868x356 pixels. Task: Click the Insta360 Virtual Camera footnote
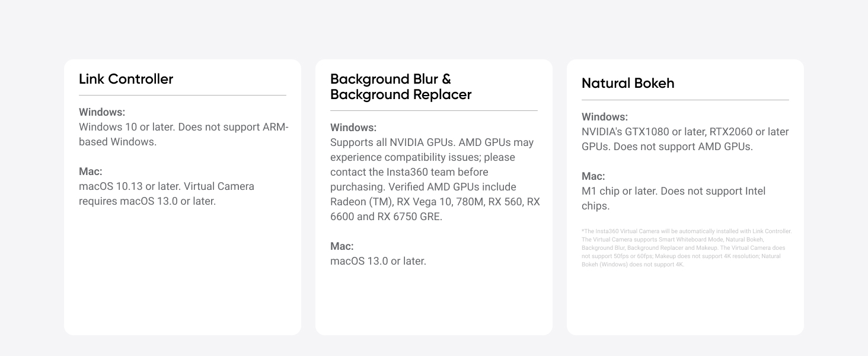pyautogui.click(x=687, y=248)
